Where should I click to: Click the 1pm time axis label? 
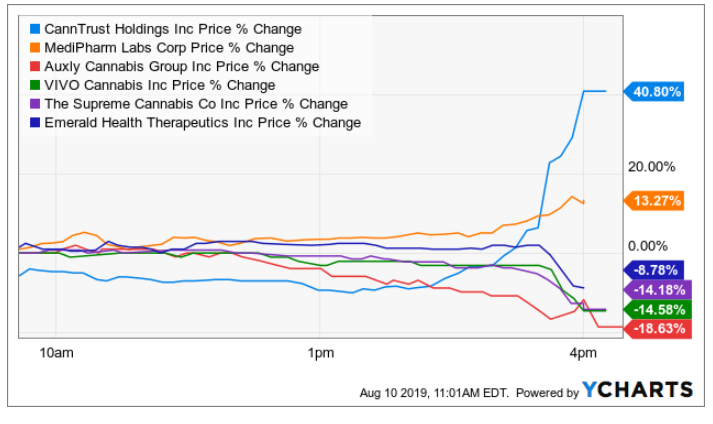pos(319,352)
